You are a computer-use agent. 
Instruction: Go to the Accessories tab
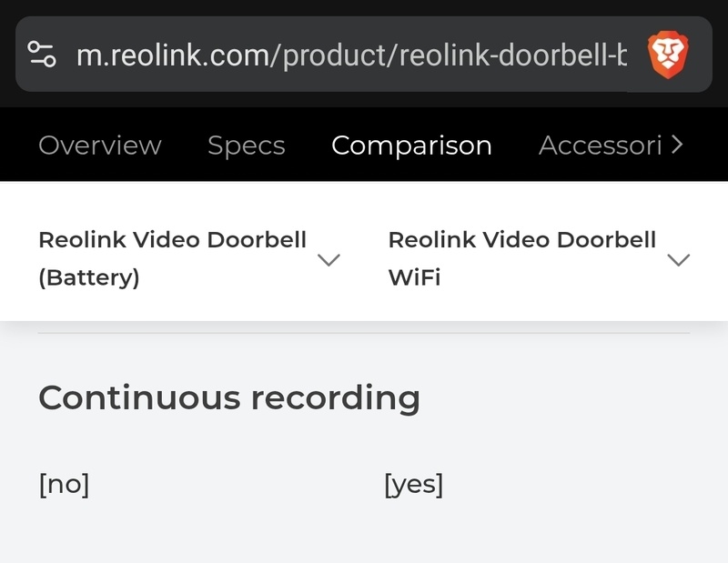601,146
